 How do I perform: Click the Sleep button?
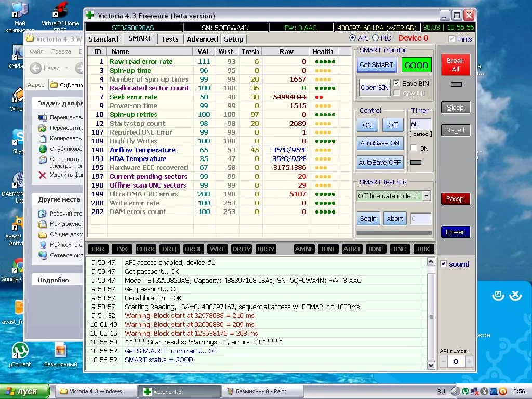(x=455, y=108)
